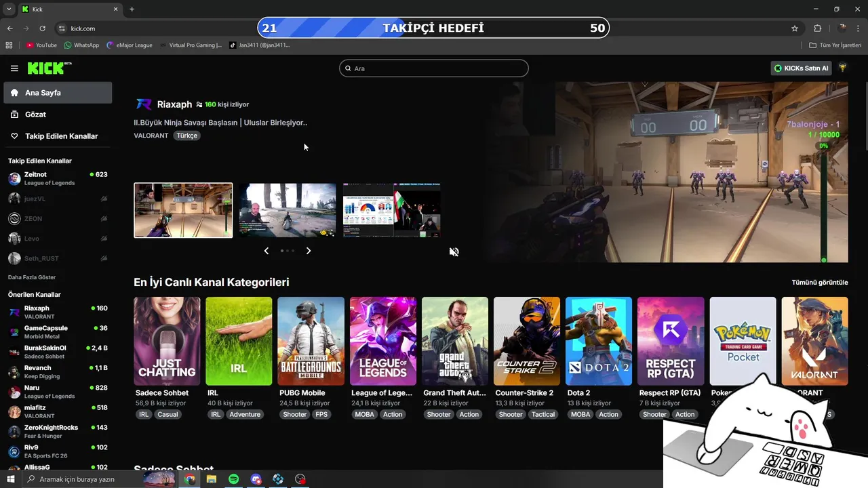Go to previous carousel slide arrow

click(x=266, y=251)
